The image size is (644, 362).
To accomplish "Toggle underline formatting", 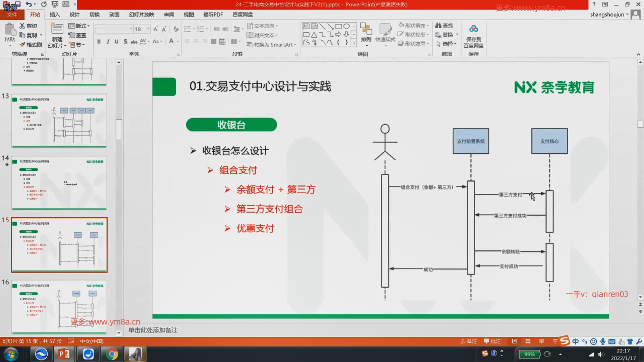I will (116, 42).
